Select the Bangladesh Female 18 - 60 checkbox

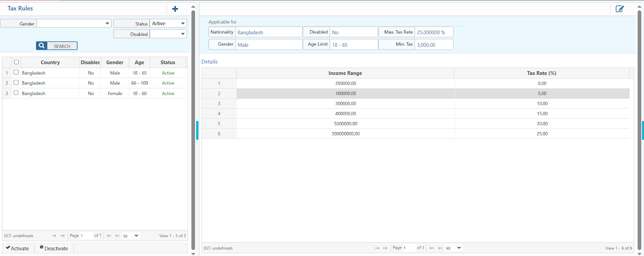(x=16, y=93)
